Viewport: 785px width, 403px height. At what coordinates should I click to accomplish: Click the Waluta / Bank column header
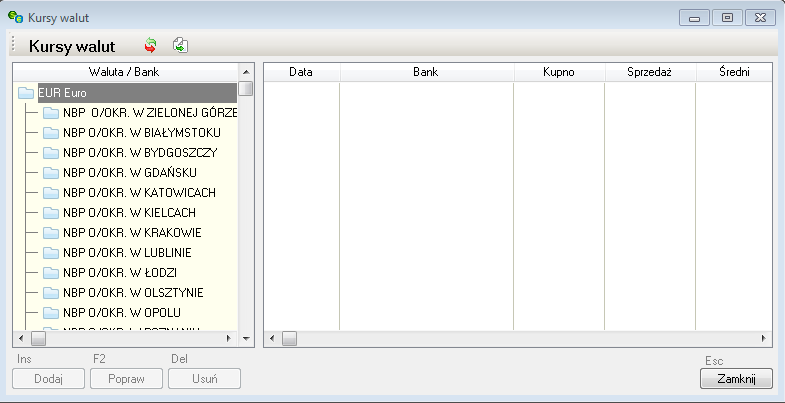pos(125,72)
